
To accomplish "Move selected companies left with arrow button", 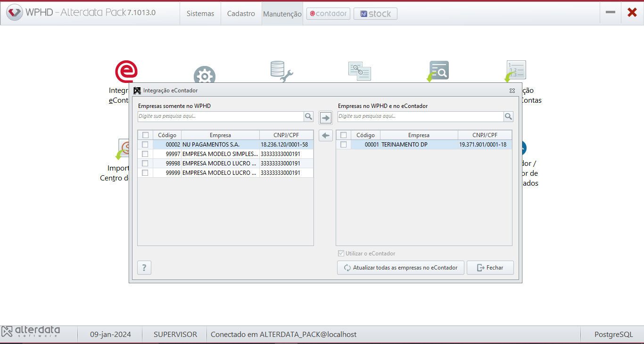I will pyautogui.click(x=326, y=136).
